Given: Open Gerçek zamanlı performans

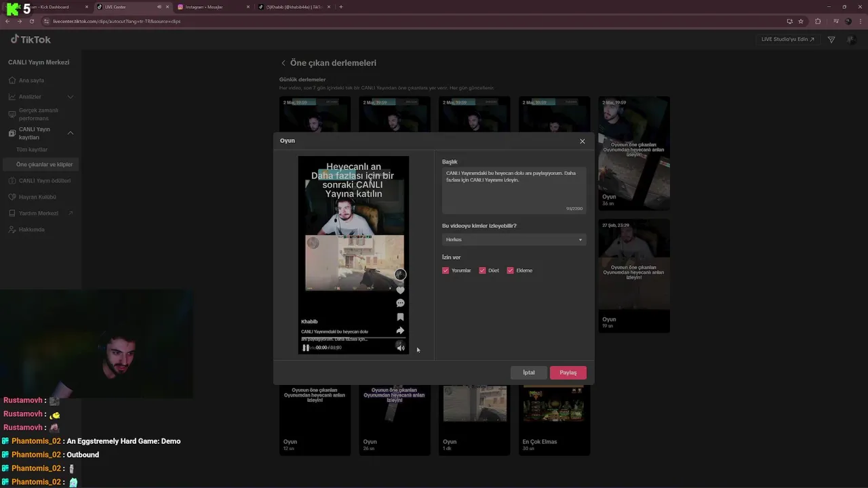Looking at the screenshot, I should pyautogui.click(x=39, y=114).
